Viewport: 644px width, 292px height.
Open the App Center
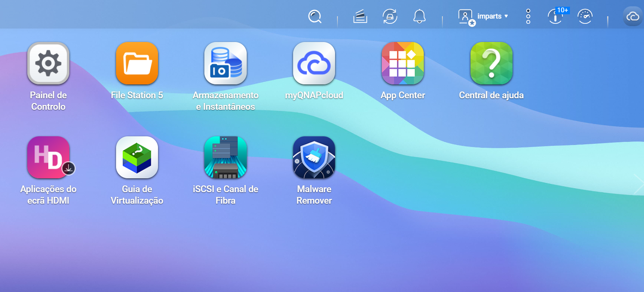403,63
